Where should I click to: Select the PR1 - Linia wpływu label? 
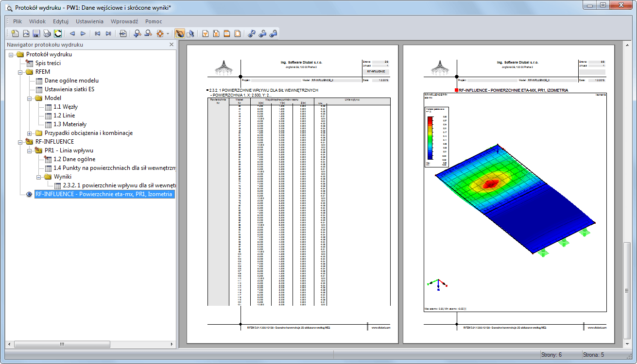coord(69,150)
